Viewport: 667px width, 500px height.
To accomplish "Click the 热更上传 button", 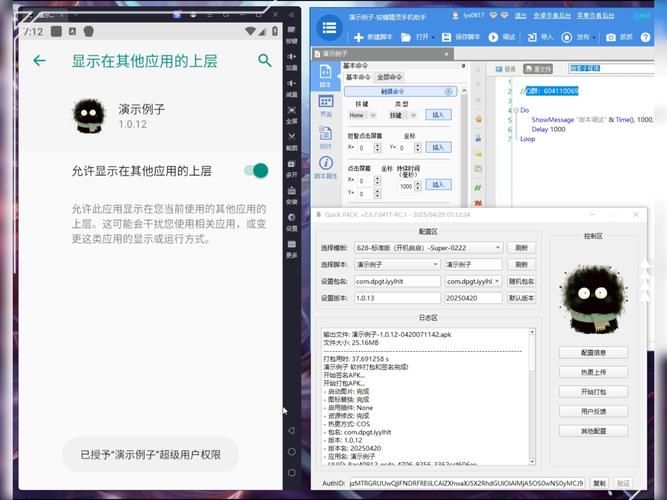I will point(593,372).
